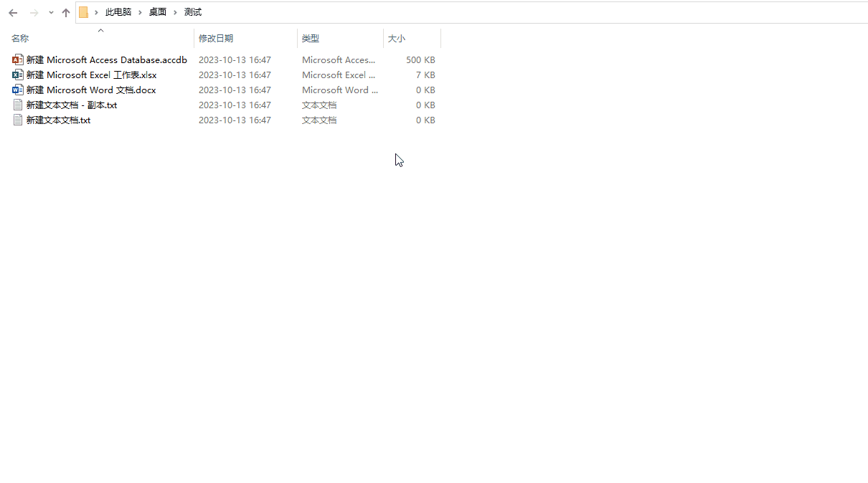Click Microsoft Excel ... type cell
The image size is (868, 483).
339,75
